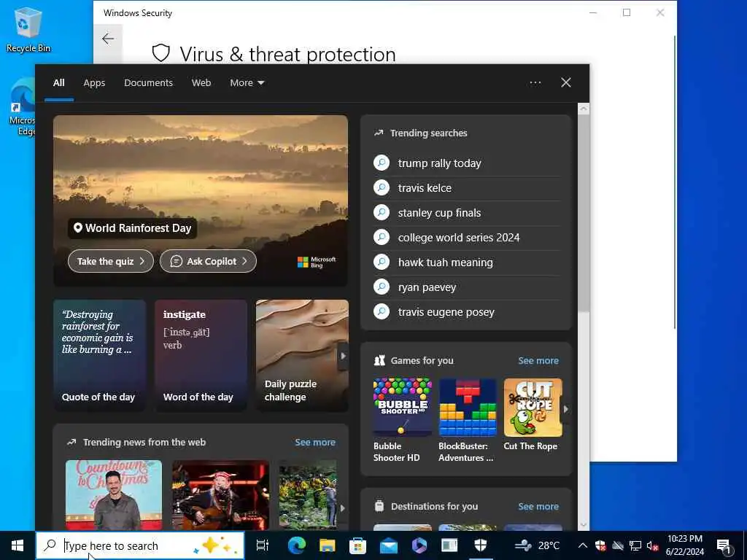This screenshot has height=560, width=747.
Task: Open Microsoft Store taskbar icon
Action: click(x=357, y=545)
